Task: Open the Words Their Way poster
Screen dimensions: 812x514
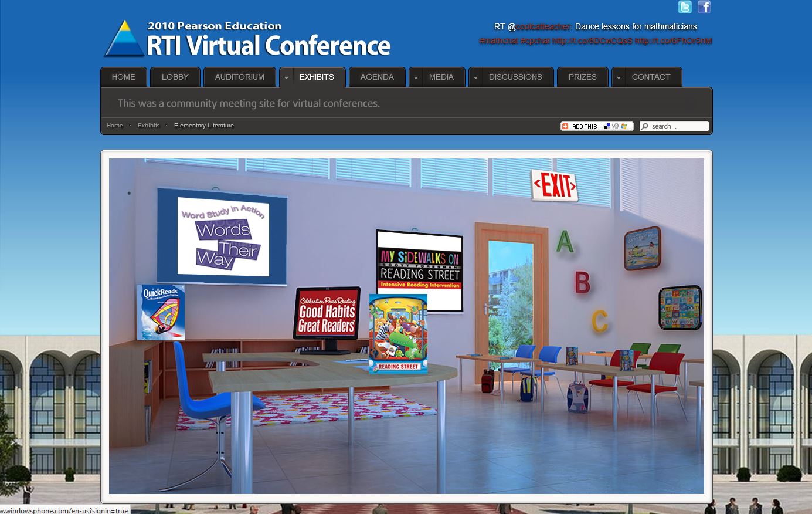Action: pos(223,236)
